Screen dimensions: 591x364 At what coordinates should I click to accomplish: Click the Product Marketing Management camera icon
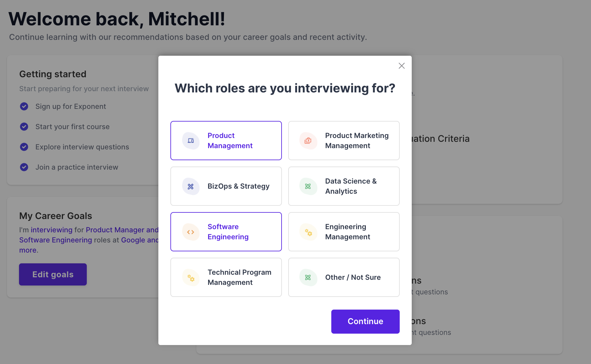click(308, 141)
